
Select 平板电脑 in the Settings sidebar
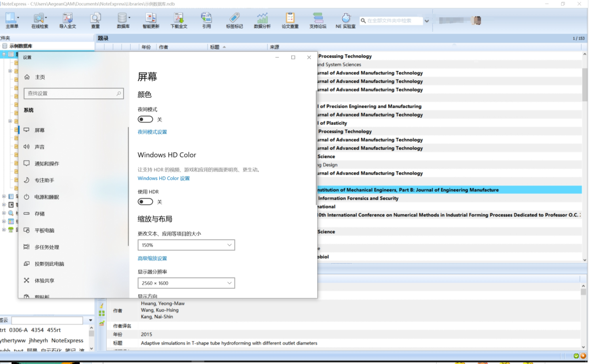(73, 231)
